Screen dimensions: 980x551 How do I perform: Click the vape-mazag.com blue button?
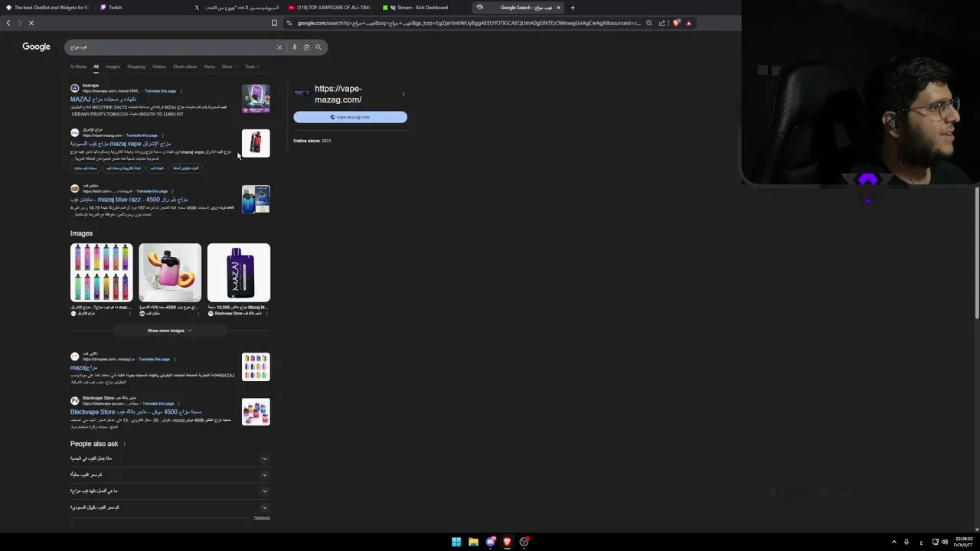350,117
